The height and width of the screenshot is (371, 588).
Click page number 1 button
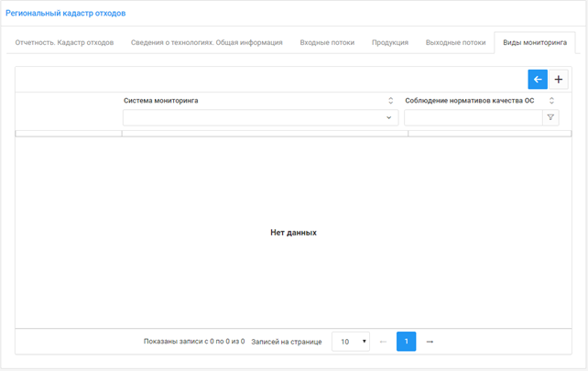point(406,342)
